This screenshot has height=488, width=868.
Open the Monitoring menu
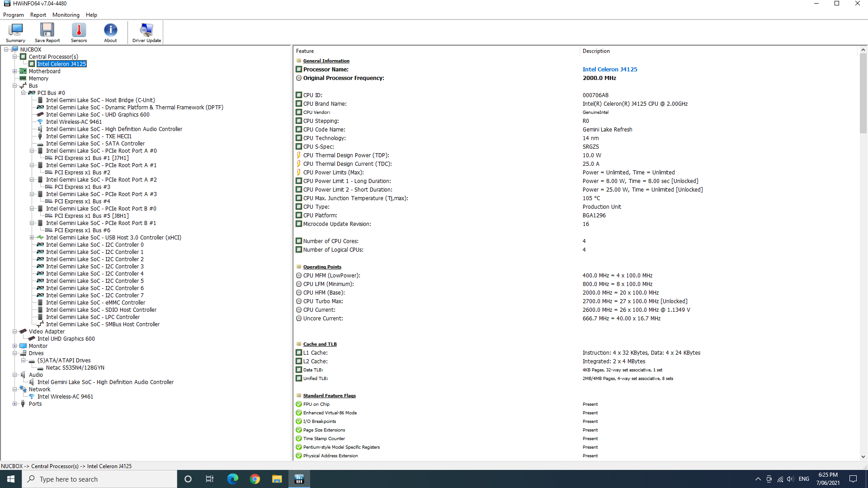point(66,15)
